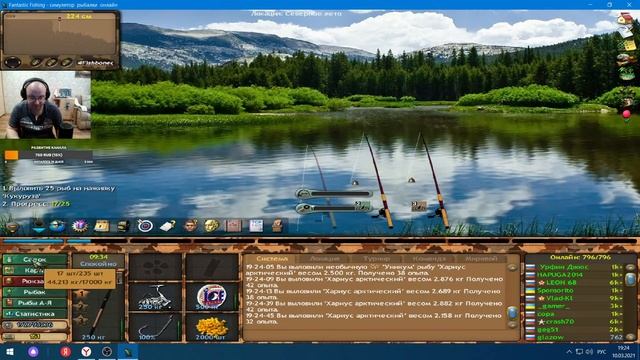
Task: Click player list blue scrollbar handle
Action: 630,279
